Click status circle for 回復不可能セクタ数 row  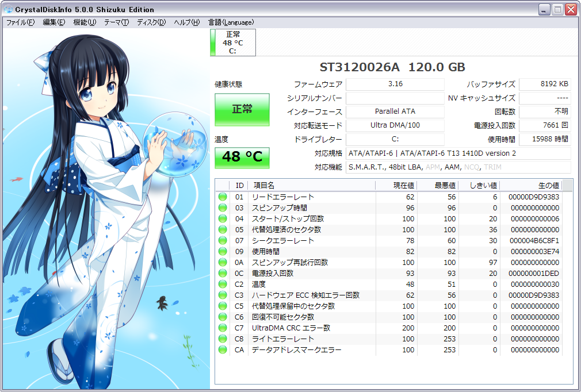coord(222,317)
